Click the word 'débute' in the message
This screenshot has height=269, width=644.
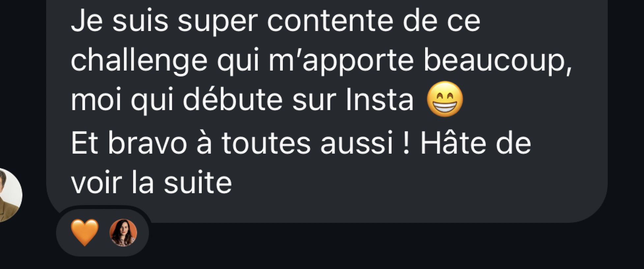pos(233,100)
